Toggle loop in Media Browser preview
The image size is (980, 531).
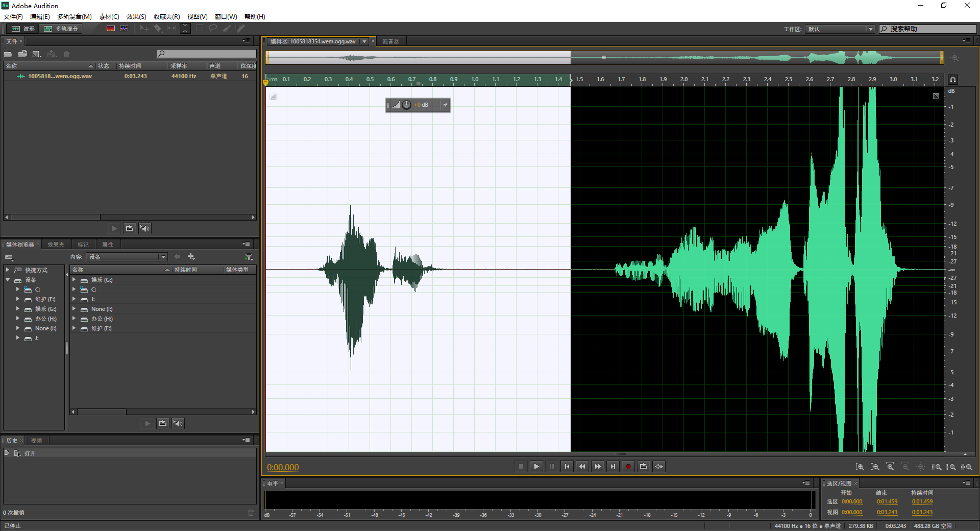(x=163, y=423)
